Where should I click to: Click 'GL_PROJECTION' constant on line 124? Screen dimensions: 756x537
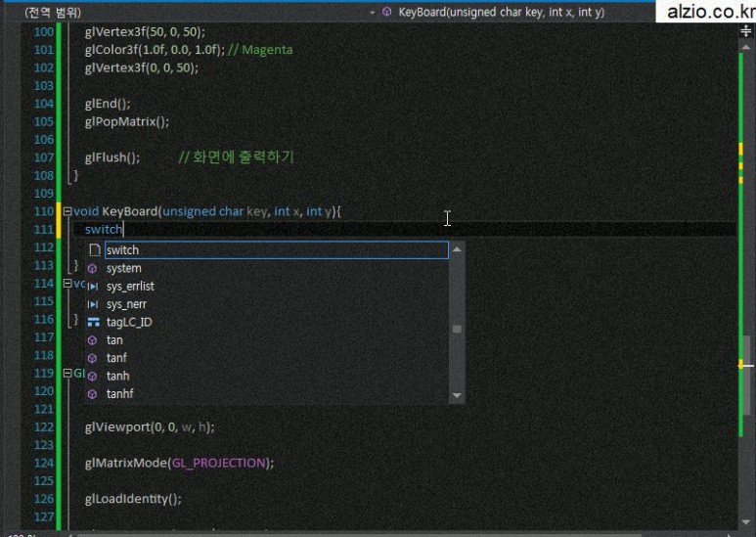click(219, 464)
